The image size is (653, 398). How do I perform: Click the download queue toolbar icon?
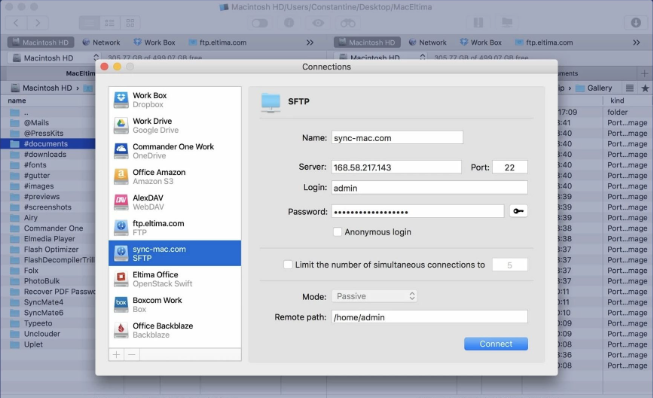click(x=636, y=22)
